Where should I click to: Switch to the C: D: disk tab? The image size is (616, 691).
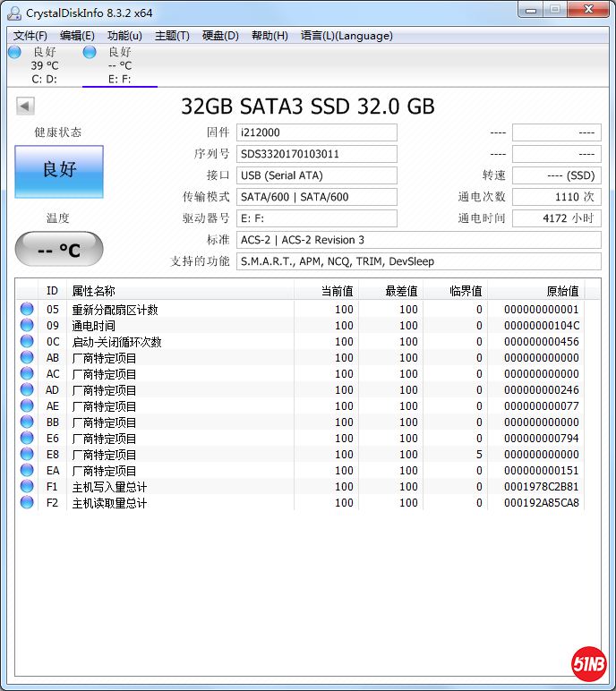click(44, 65)
